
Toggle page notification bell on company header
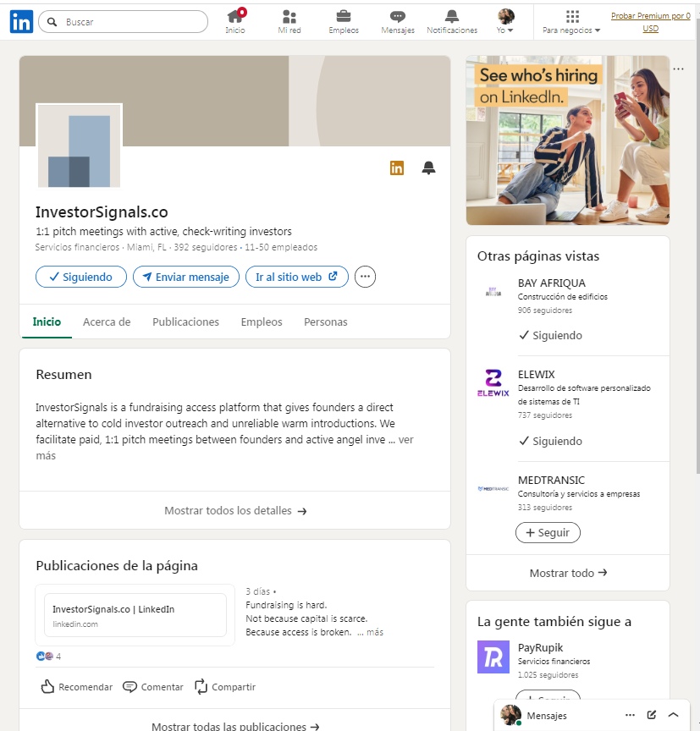(428, 168)
